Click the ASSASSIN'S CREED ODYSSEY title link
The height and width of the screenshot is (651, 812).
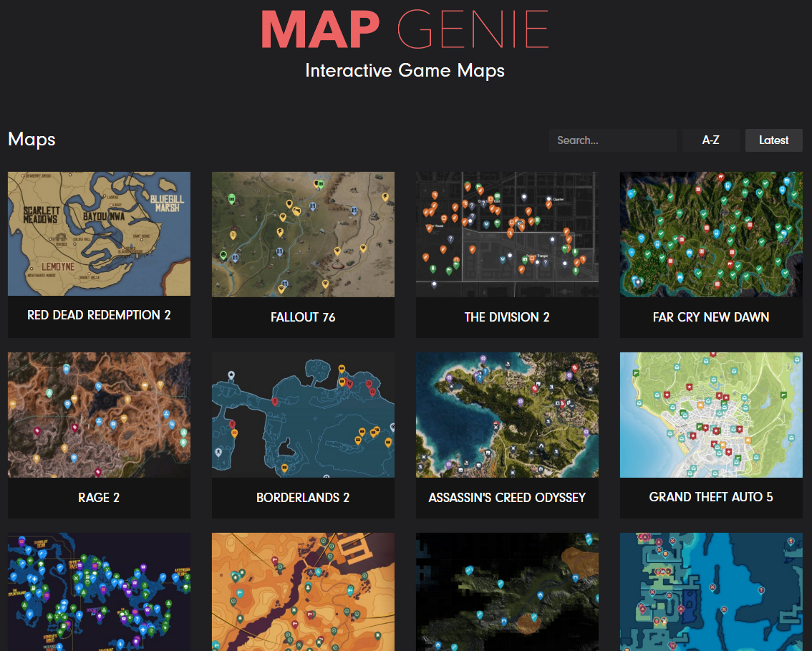(x=507, y=498)
